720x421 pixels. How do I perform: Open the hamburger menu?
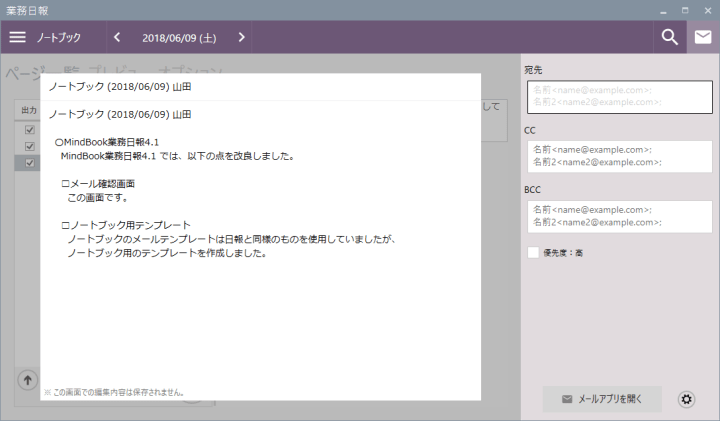coord(17,37)
